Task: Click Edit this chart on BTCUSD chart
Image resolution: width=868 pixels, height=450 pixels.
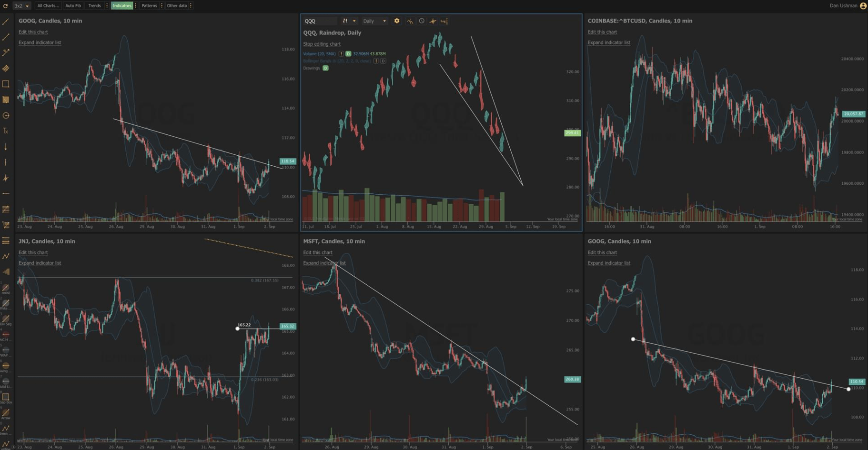Action: click(602, 32)
